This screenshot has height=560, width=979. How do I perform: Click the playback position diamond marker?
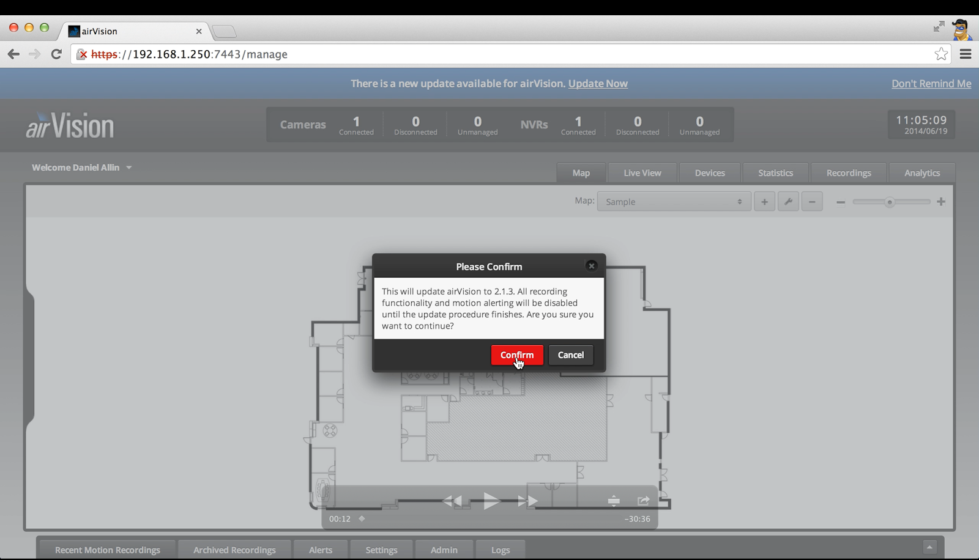click(x=362, y=518)
